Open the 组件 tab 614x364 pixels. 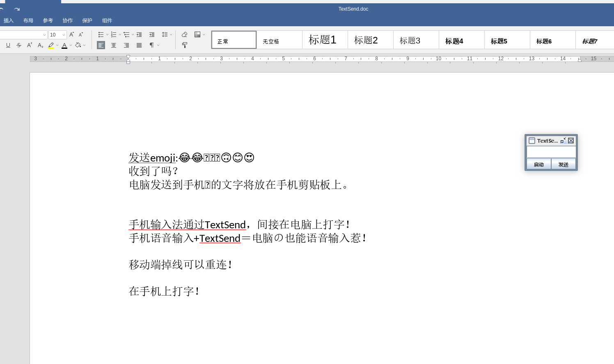coord(107,20)
